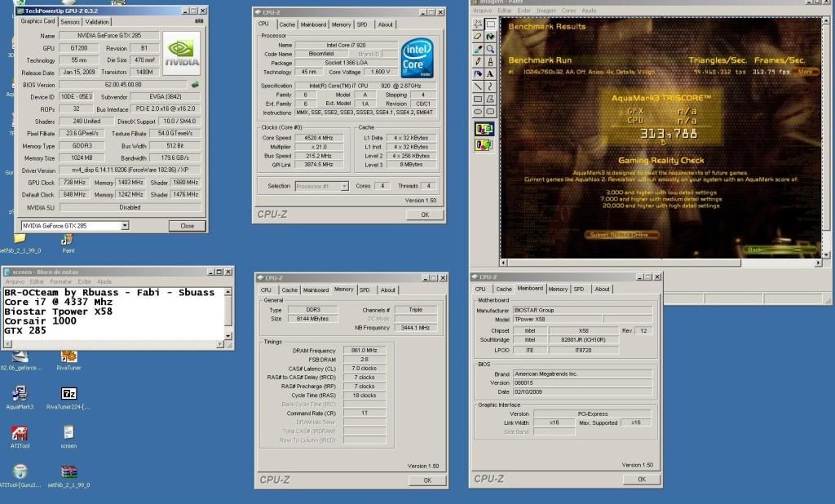The image size is (835, 504).
Task: Click the GPU-Z Name field showing GTX 285
Action: click(x=109, y=35)
